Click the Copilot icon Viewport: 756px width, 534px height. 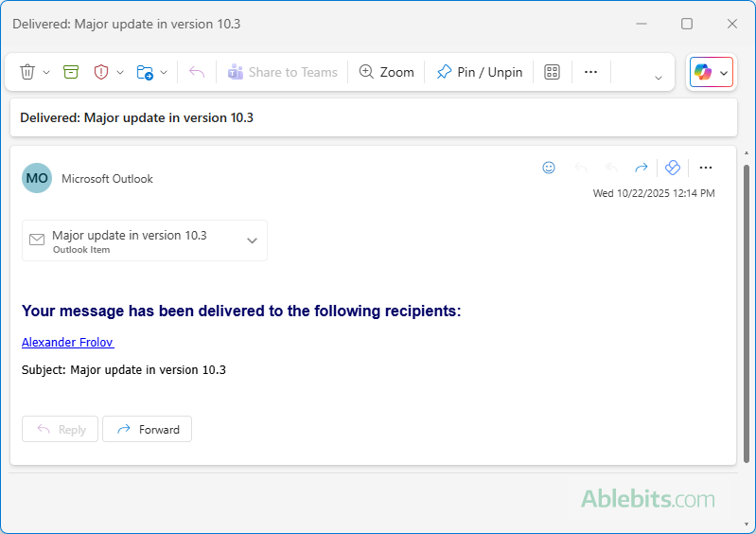(702, 72)
